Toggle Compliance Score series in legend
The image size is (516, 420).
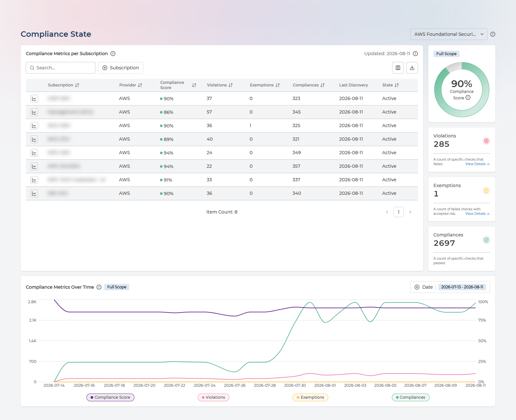[x=110, y=397]
